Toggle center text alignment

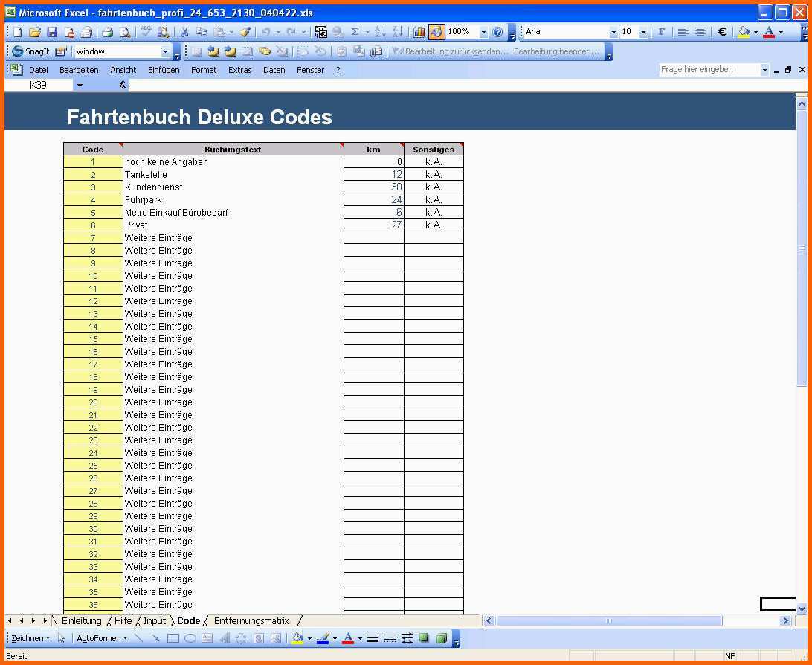coord(700,32)
